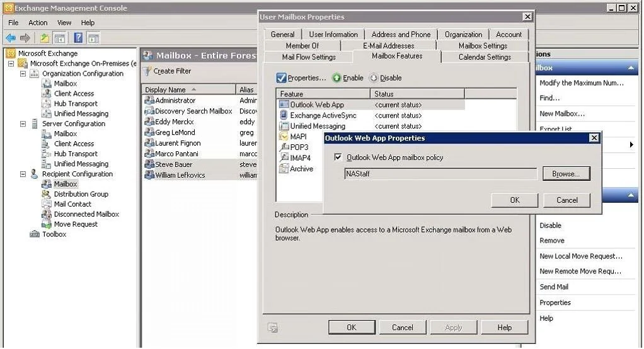Select the IMAP4 feature icon
Image resolution: width=644 pixels, height=349 pixels.
[284, 157]
